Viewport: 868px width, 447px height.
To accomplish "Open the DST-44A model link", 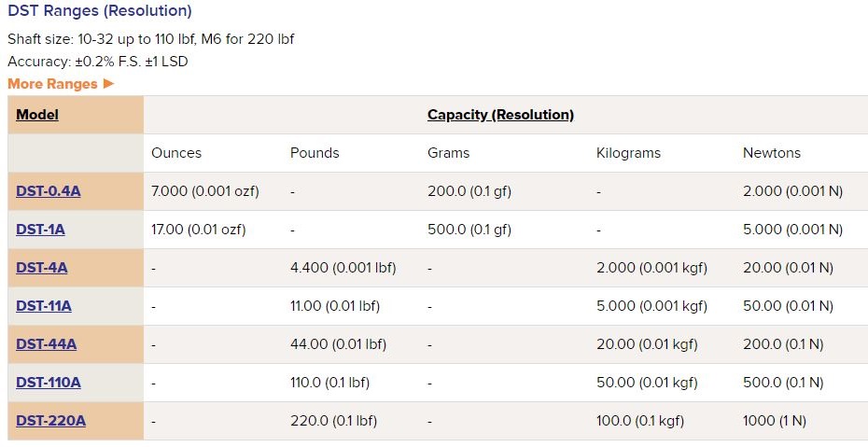I will point(47,344).
